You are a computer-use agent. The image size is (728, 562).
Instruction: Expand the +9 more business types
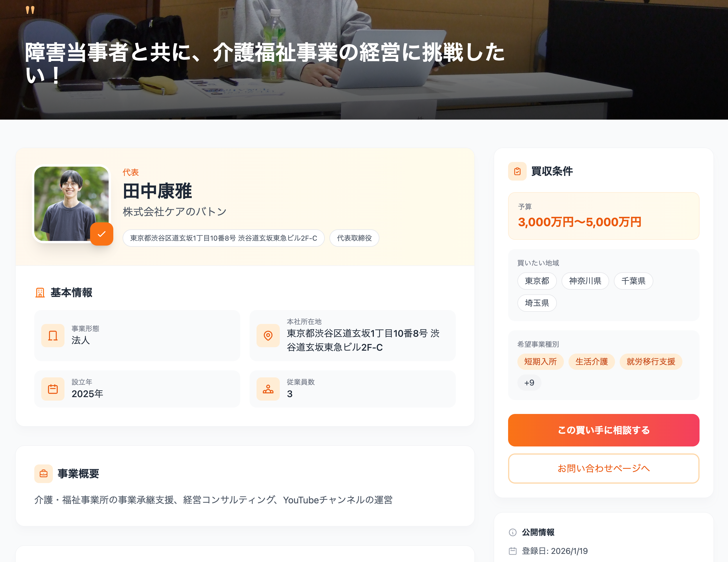coord(529,382)
